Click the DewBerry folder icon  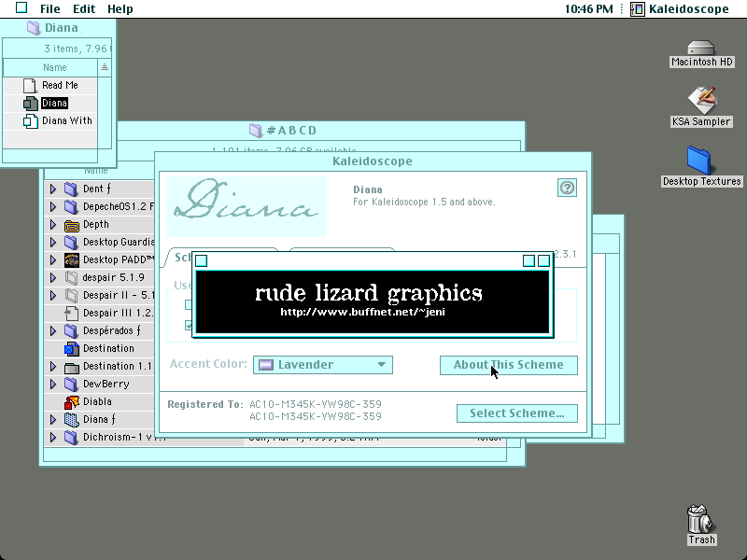click(x=71, y=385)
